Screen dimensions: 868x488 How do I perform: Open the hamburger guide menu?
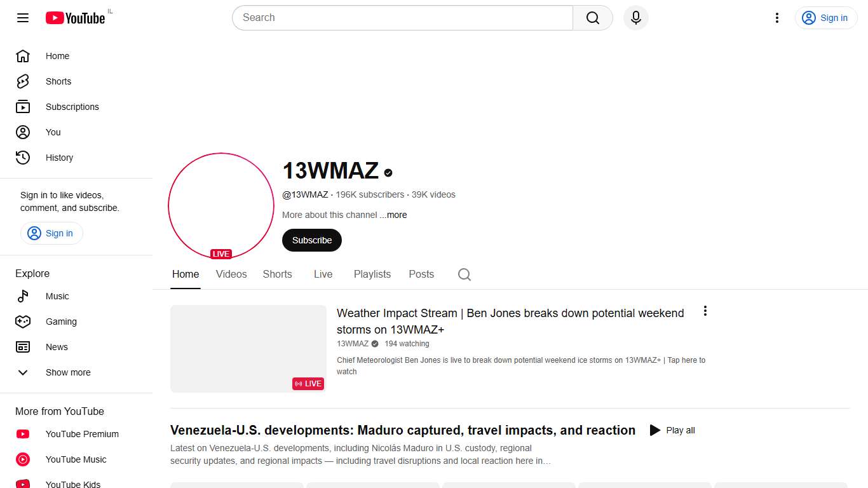(23, 18)
